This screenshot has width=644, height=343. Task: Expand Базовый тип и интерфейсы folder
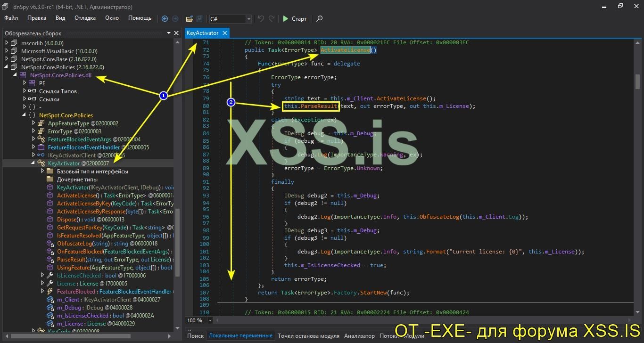coord(43,171)
